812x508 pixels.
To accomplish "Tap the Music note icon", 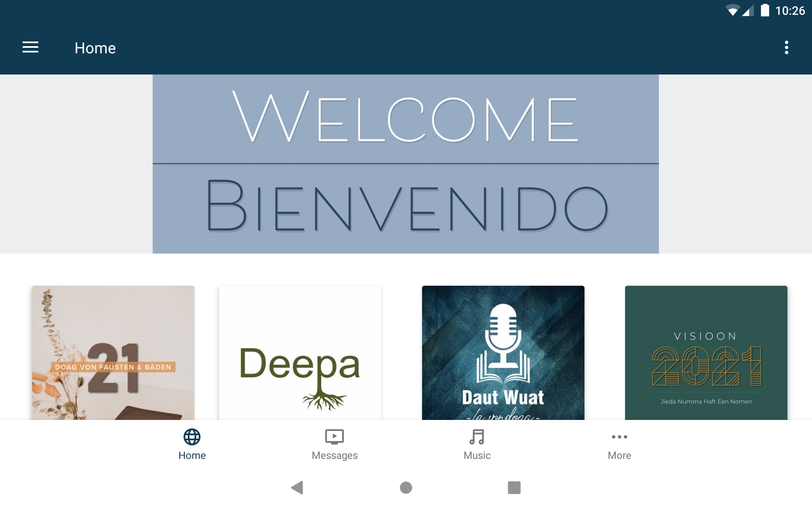I will click(477, 437).
